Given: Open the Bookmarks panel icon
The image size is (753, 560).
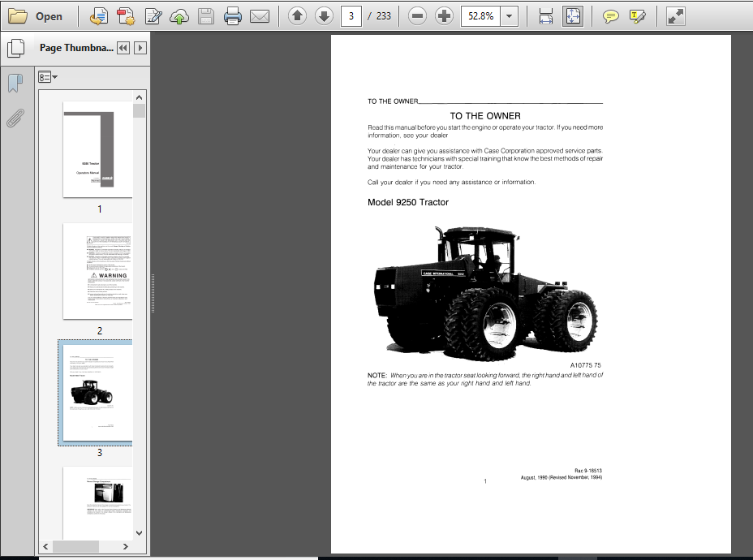Looking at the screenshot, I should point(15,83).
